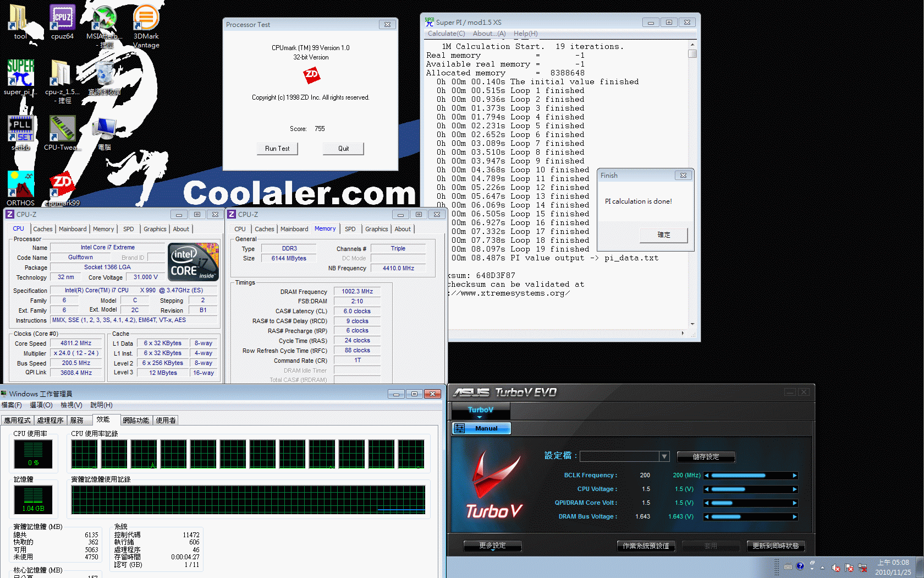
Task: Click the left CPU-Z window Z icon
Action: tap(10, 214)
